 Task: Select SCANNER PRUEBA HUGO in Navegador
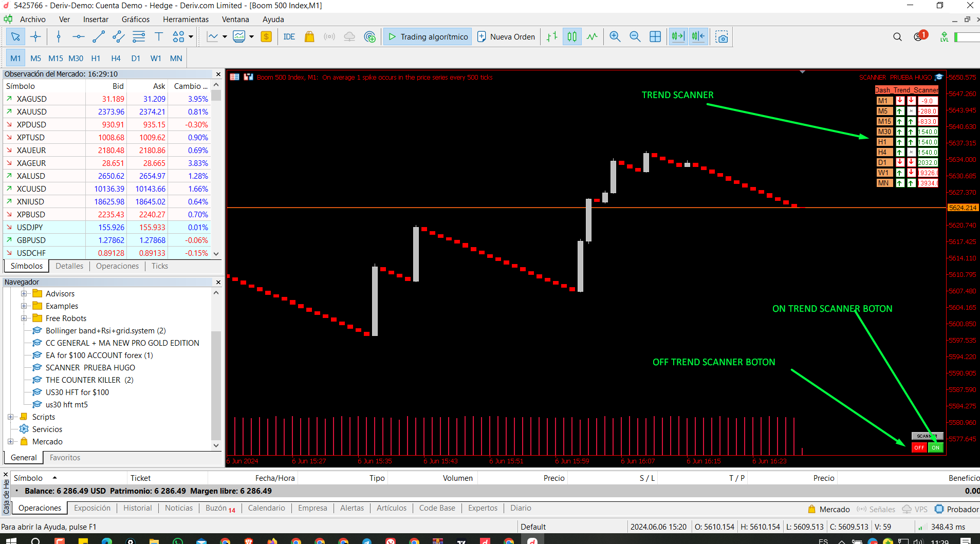click(x=90, y=368)
